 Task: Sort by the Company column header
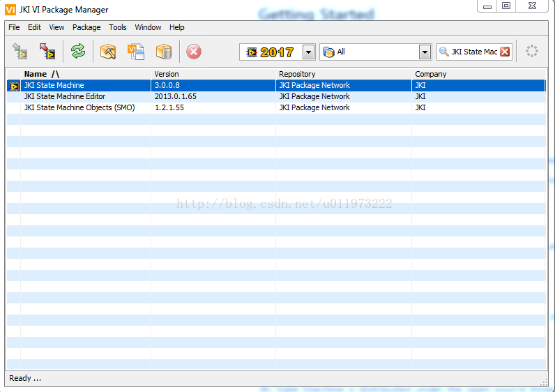click(x=479, y=74)
